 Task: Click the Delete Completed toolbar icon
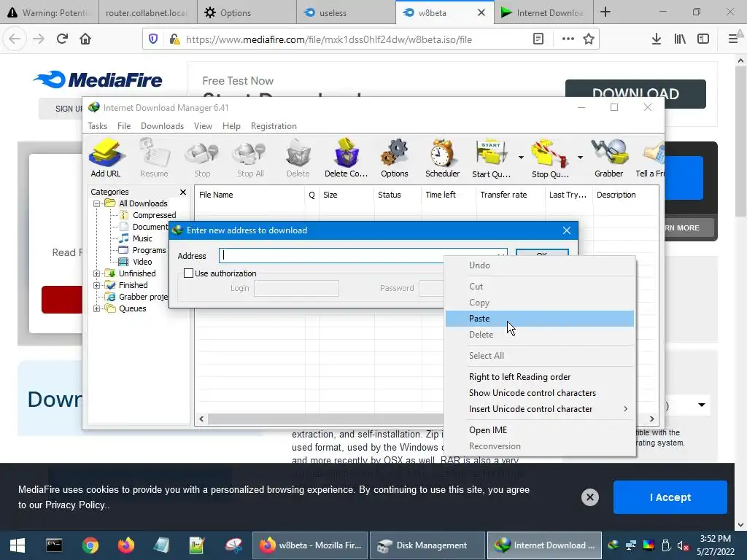pos(347,158)
